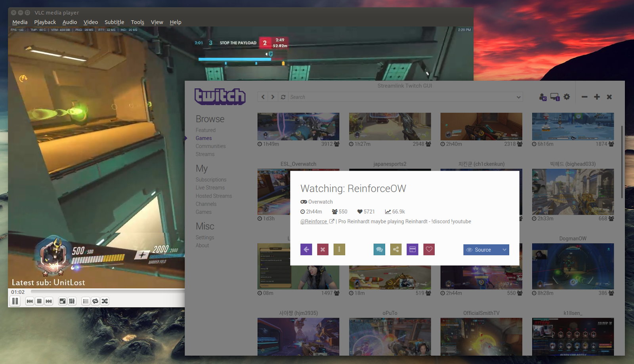Open the Playback menu in VLC
This screenshot has width=634, height=364.
45,22
